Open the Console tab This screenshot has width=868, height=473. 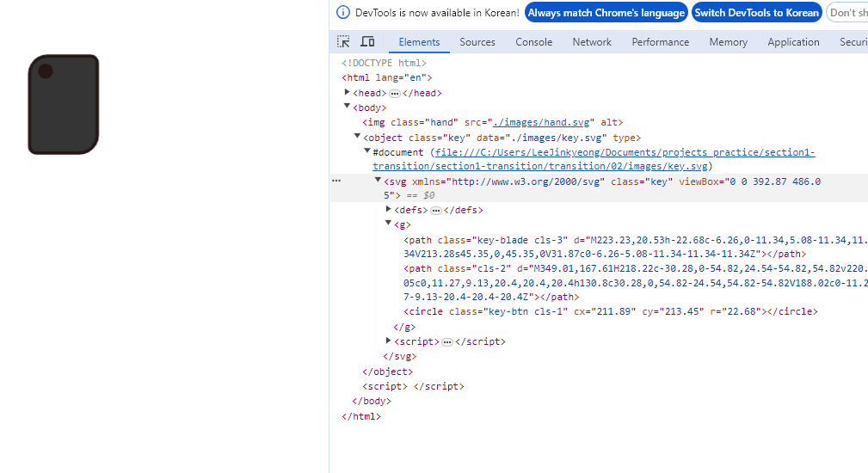533,42
